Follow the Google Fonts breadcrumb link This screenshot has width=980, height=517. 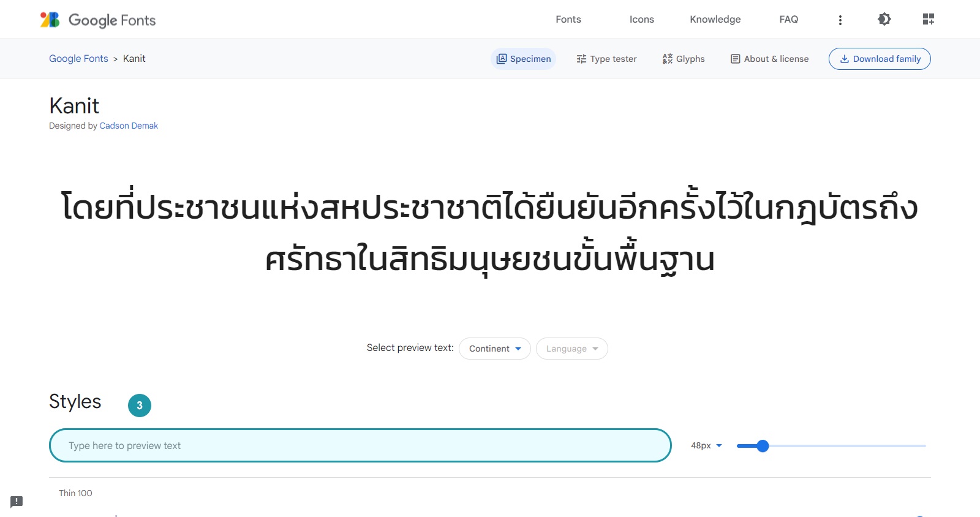(x=78, y=59)
